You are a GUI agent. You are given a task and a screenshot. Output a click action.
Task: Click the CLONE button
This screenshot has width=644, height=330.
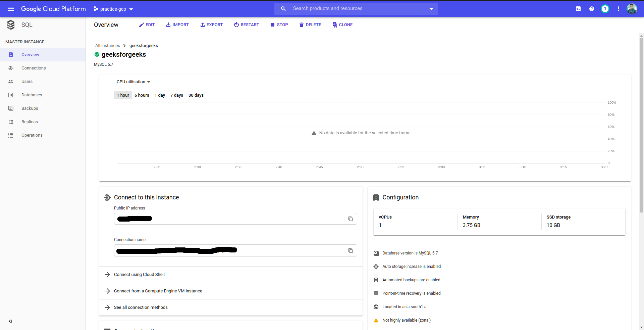(342, 25)
